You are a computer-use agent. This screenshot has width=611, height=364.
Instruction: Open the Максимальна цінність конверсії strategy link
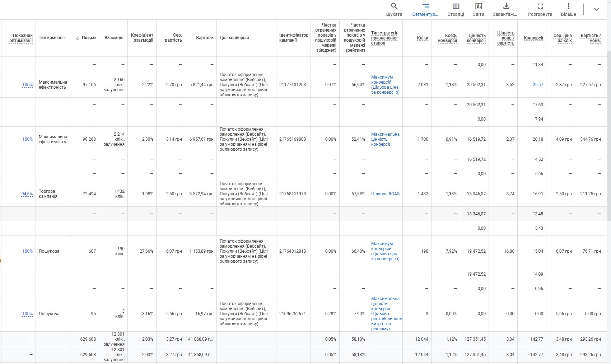pyautogui.click(x=385, y=139)
